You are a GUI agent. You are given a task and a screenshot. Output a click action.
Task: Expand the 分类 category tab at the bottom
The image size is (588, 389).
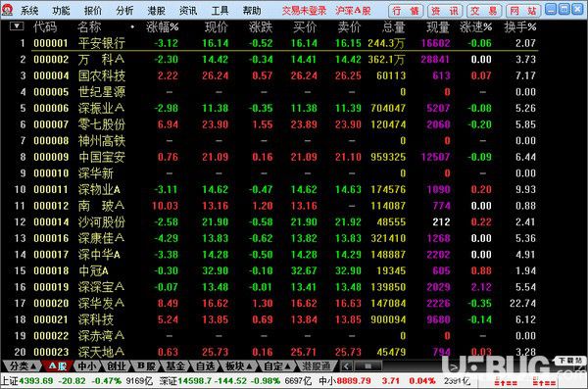click(23, 365)
